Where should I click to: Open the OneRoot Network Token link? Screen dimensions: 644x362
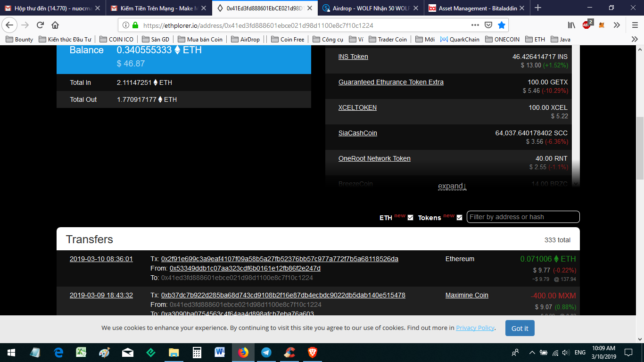click(374, 158)
